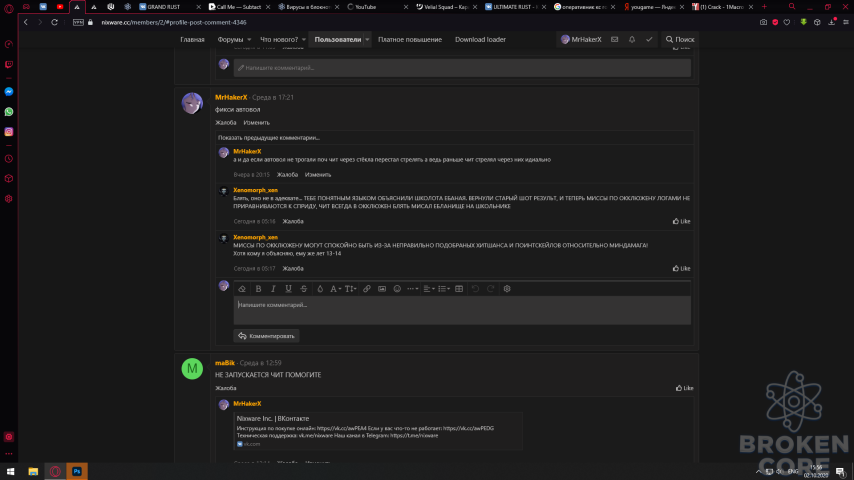
Task: Expand the Что нового? dropdown arrow
Action: coord(304,39)
